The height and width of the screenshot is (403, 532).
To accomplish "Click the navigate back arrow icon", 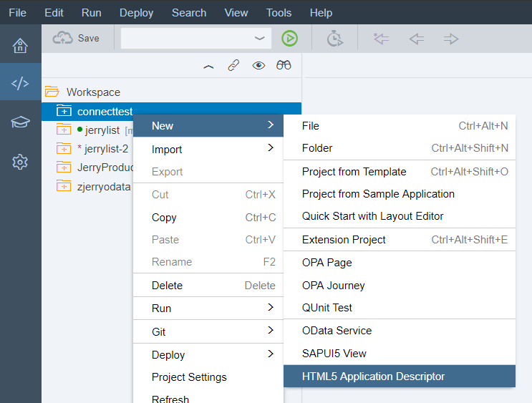I will pos(417,39).
